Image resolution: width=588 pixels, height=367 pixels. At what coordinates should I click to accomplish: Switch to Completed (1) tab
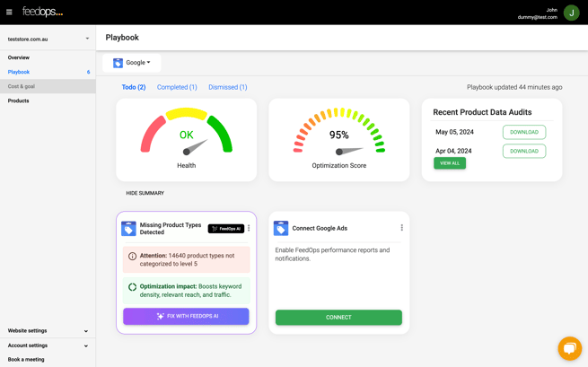tap(177, 87)
